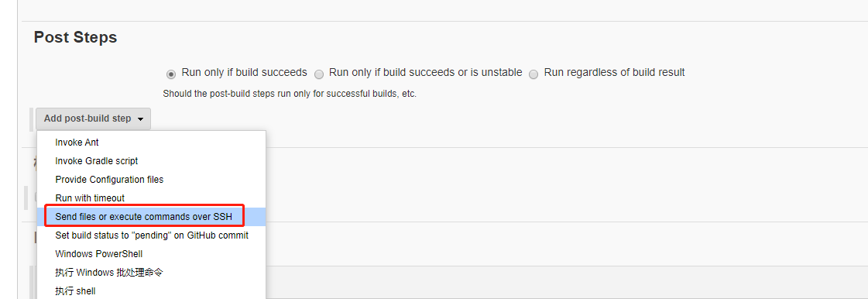Click the Post Steps section heading
The height and width of the screenshot is (299, 868).
75,37
